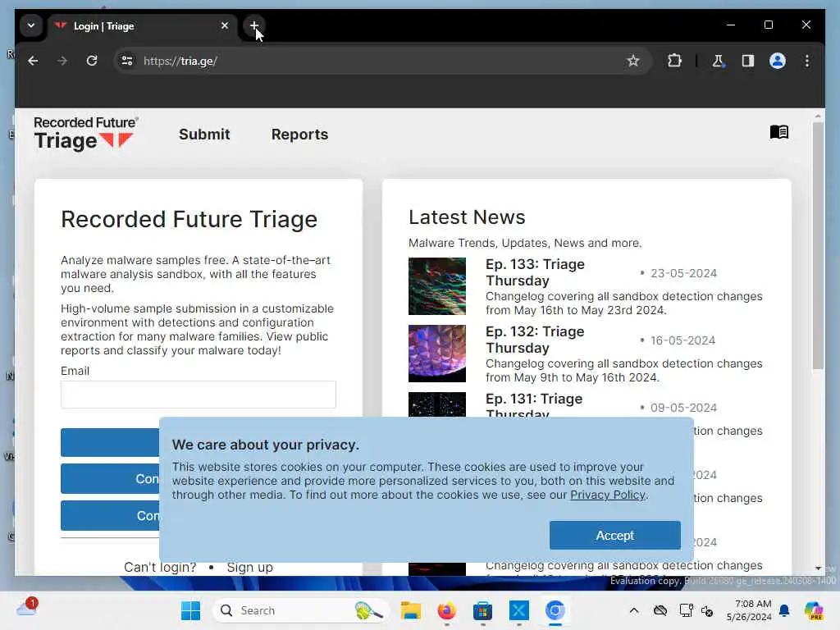The width and height of the screenshot is (840, 630).
Task: Bookmark this page with the star
Action: tap(633, 61)
